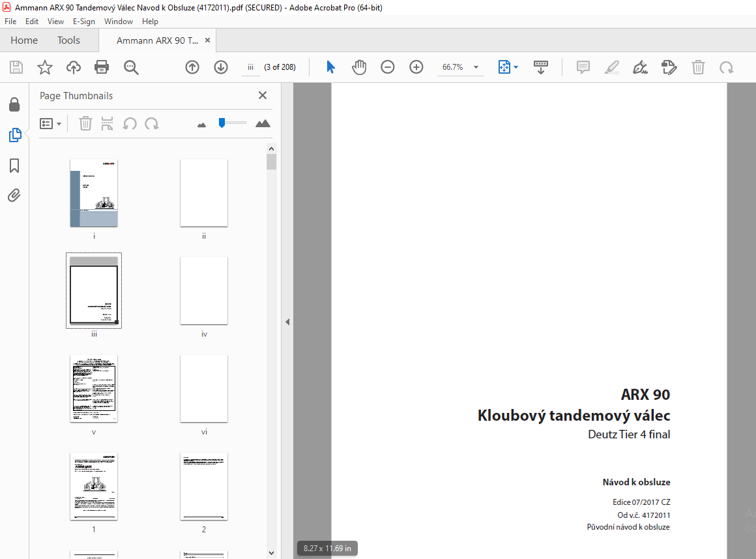Click the "Návod k obsluze" text
This screenshot has height=559, width=756.
[x=637, y=482]
